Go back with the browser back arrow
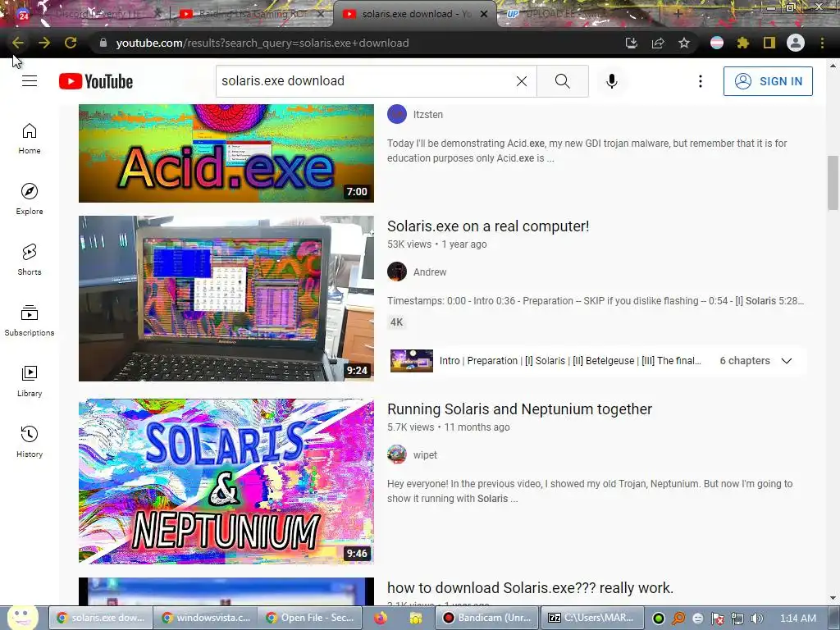 [18, 43]
